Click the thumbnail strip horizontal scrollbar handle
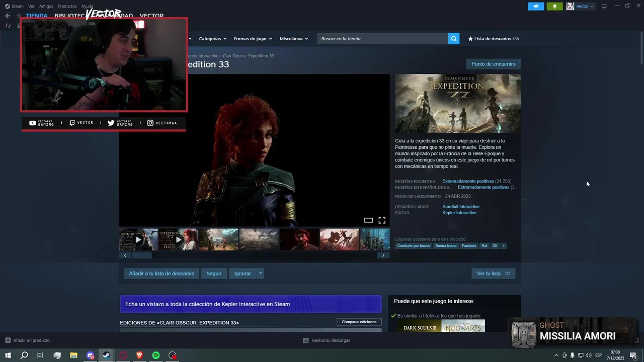Screen dimensions: 644x362 click(142, 255)
